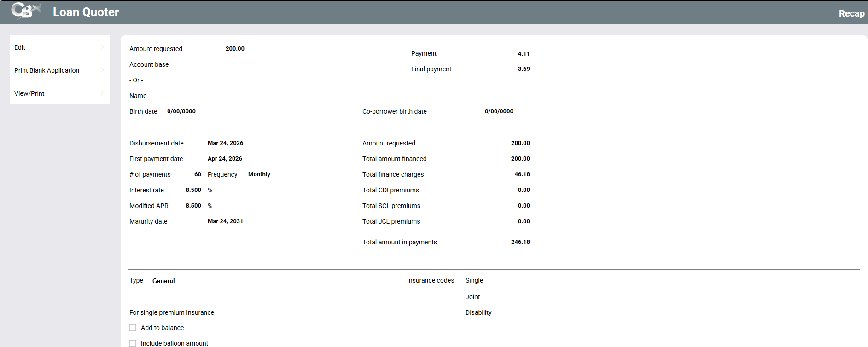Image resolution: width=868 pixels, height=347 pixels.
Task: Click the Total amount in payments 246.18
Action: tap(520, 242)
